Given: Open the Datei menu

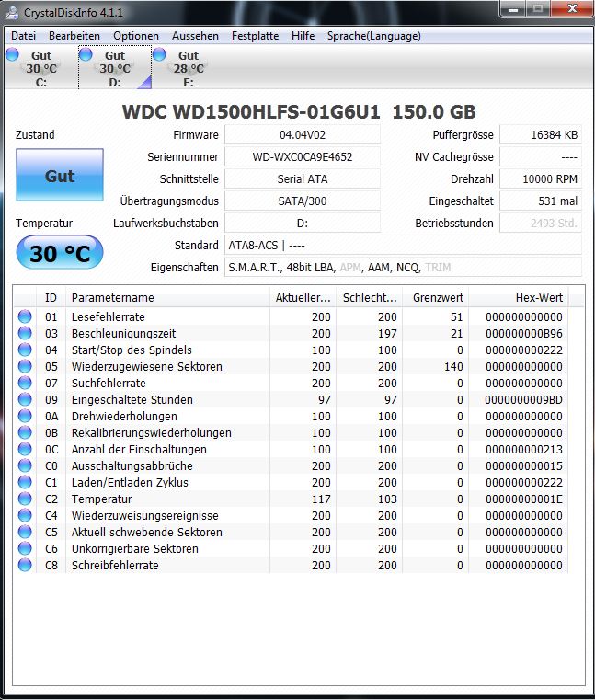Looking at the screenshot, I should pos(23,36).
